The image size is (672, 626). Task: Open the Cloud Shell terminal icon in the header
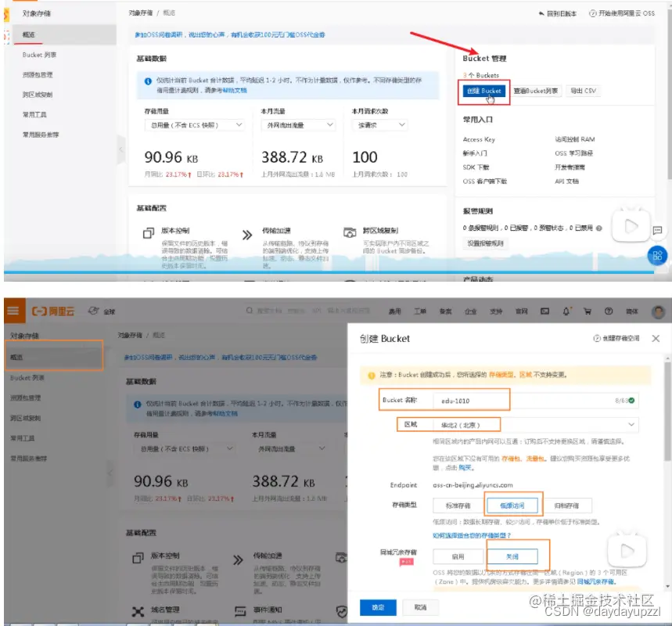544,311
